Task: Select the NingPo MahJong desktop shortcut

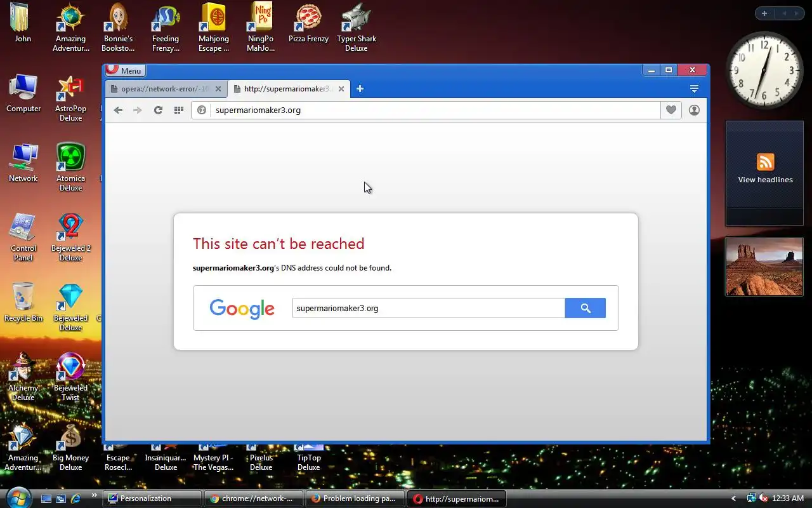Action: tap(261, 28)
